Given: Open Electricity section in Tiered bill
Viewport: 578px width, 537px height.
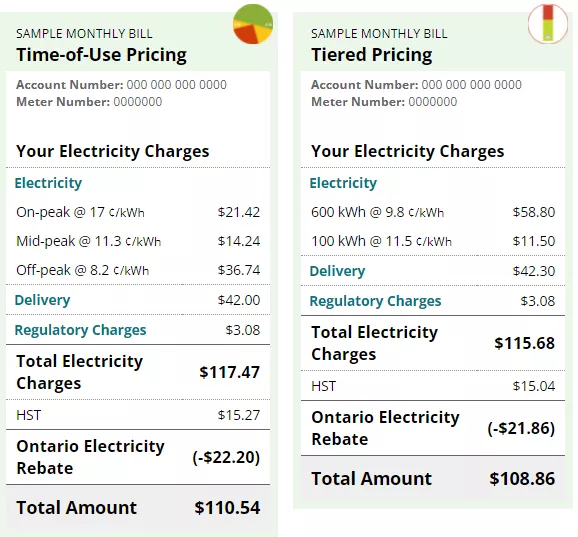Looking at the screenshot, I should click(x=343, y=183).
